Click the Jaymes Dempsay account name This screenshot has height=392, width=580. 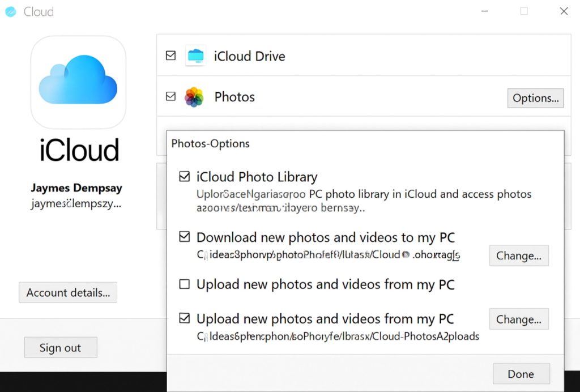tap(76, 188)
